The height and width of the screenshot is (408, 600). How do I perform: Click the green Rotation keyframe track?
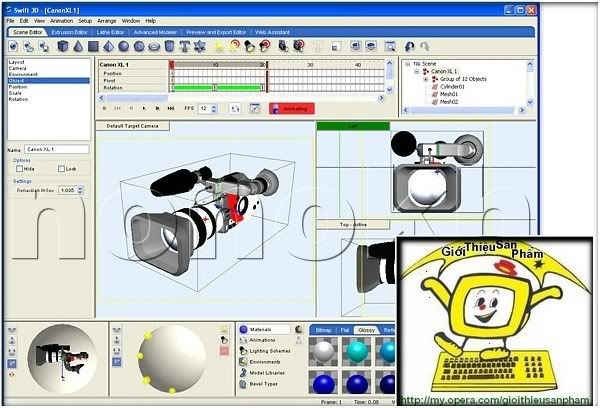point(218,88)
